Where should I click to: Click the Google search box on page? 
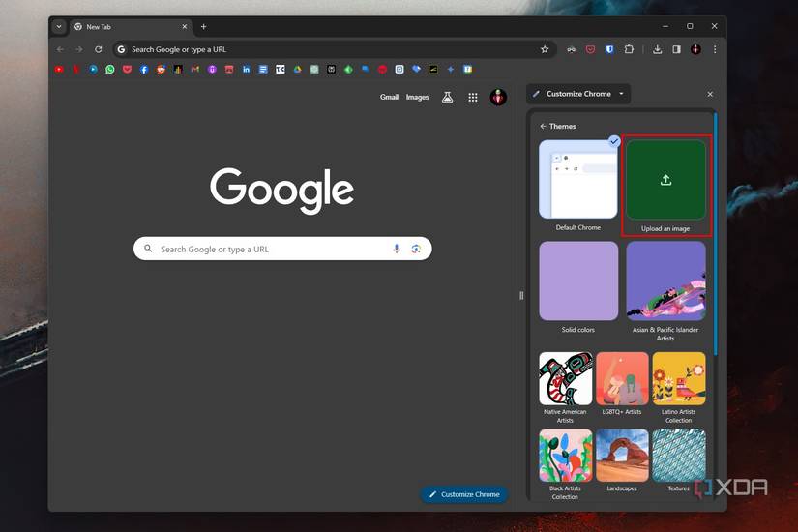click(x=282, y=249)
